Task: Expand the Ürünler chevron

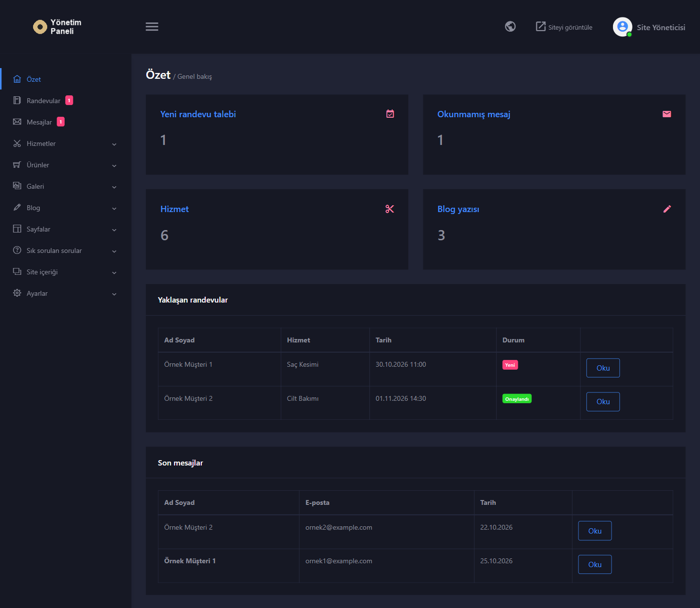Action: click(114, 165)
